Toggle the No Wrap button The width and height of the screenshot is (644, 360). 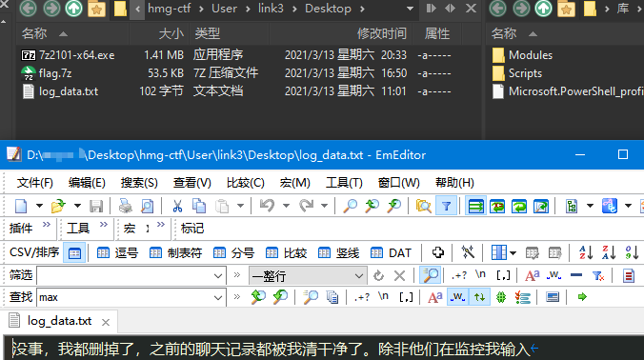(475, 206)
